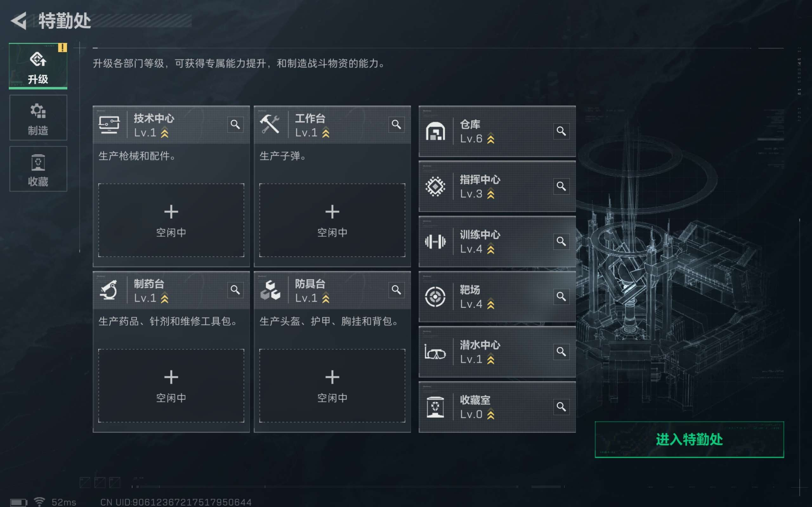View 指挥中心 details via magnifier
The image size is (812, 507).
[x=561, y=186]
